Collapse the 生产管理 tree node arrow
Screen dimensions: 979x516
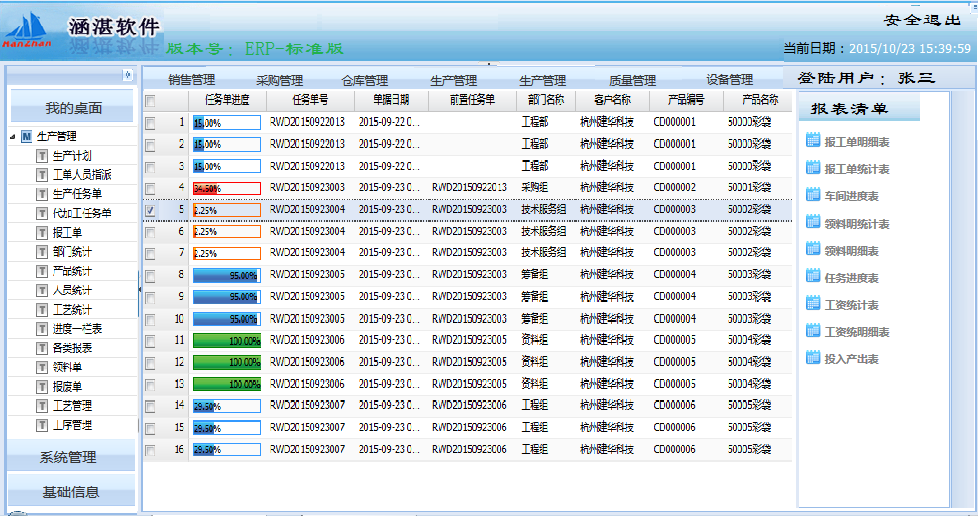(x=12, y=137)
